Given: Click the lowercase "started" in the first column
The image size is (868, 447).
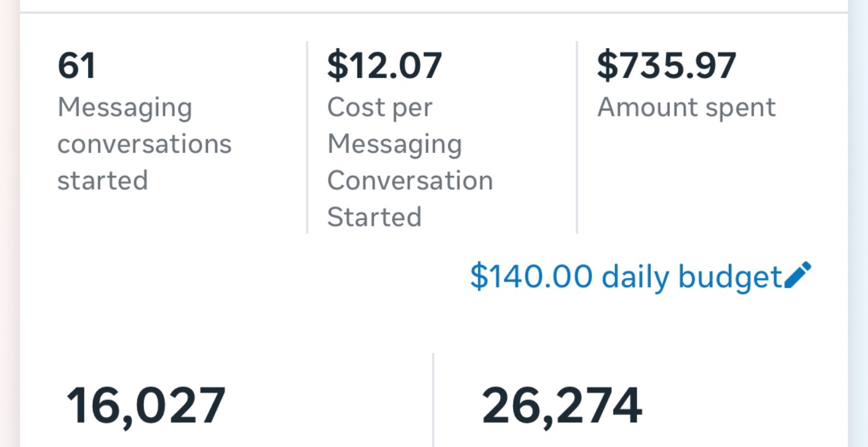Looking at the screenshot, I should pos(102,181).
